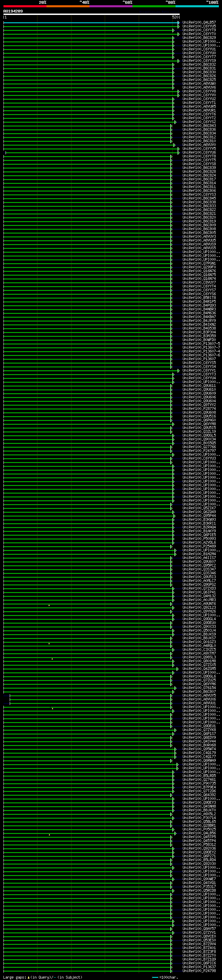
Task: Open hit UniRef100_C6YYU6
Action: [x=199, y=152]
